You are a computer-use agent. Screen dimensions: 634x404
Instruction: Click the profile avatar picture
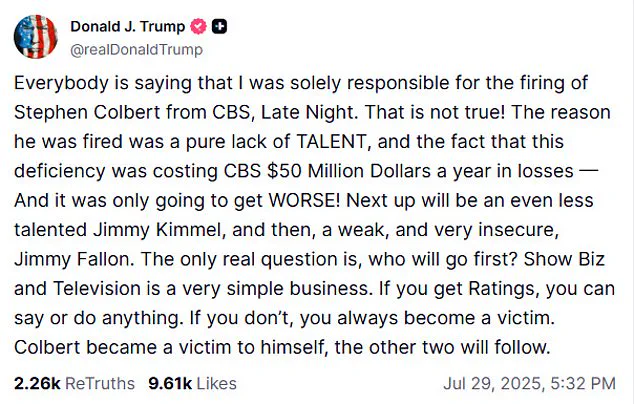[x=33, y=36]
